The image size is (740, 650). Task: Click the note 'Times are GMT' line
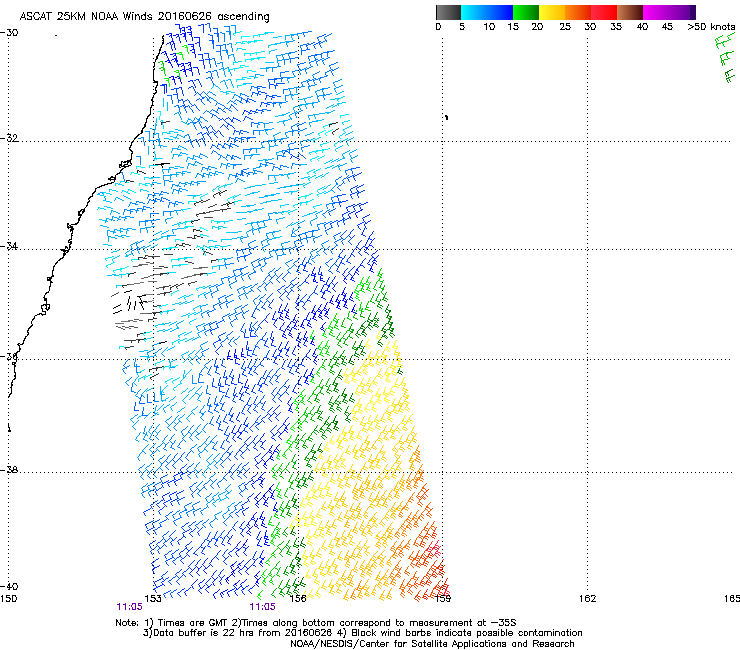point(316,623)
